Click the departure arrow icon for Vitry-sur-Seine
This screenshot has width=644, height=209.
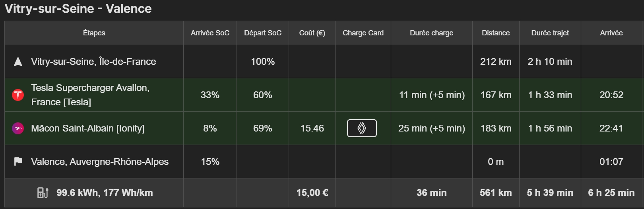click(18, 62)
